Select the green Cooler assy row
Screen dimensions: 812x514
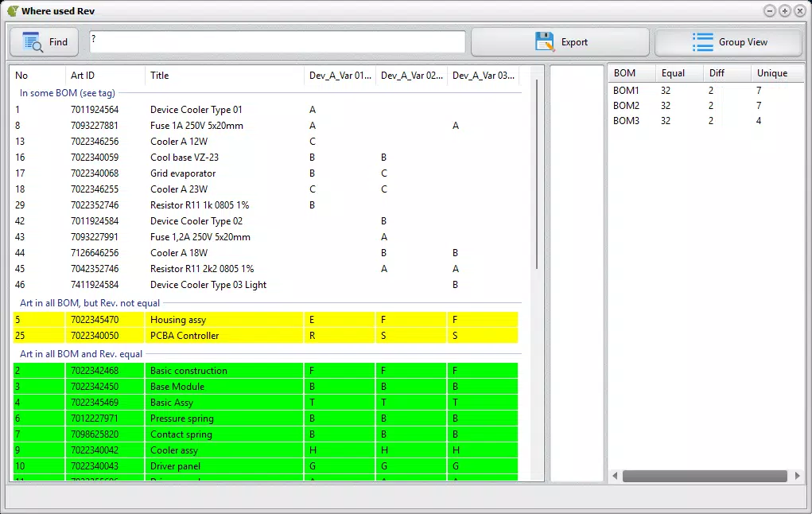click(x=266, y=450)
